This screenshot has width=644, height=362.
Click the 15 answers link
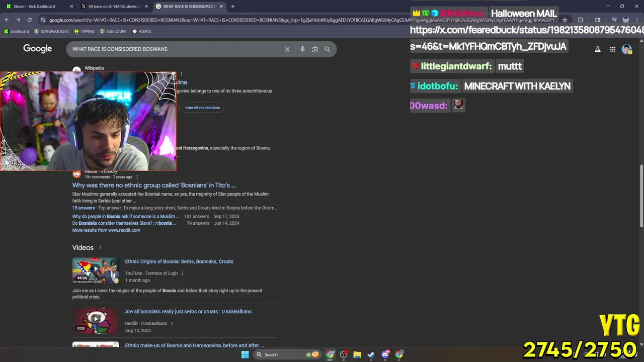point(84,208)
